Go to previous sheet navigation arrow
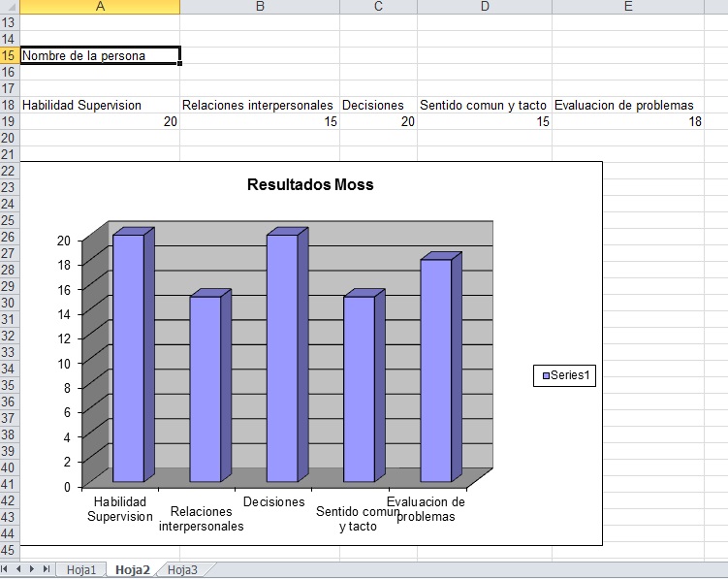Screen dimensions: 728x579 point(18,569)
